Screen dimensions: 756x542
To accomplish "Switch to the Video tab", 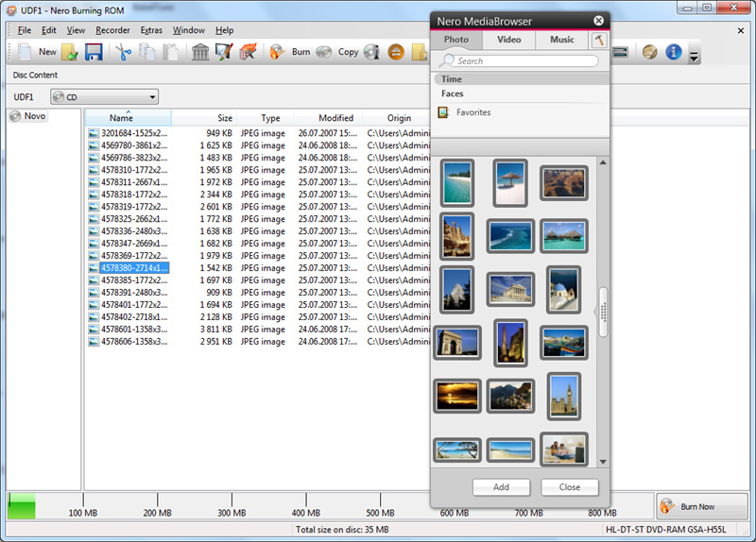I will (509, 40).
